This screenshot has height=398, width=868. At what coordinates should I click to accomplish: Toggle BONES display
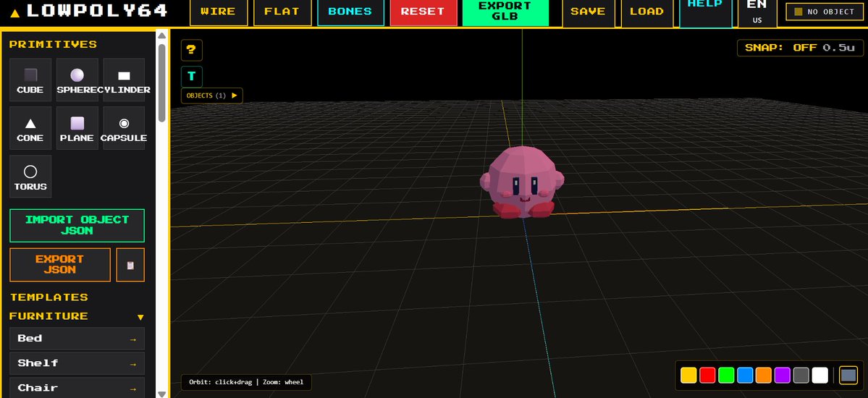tap(350, 12)
